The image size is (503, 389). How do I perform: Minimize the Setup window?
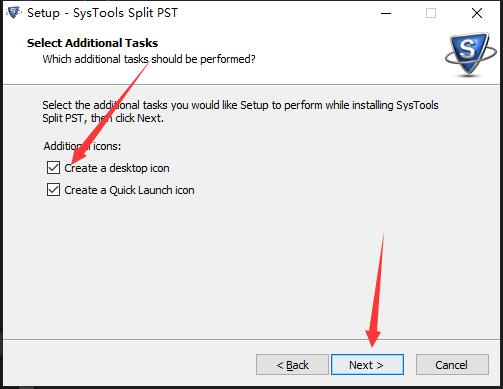coord(386,13)
